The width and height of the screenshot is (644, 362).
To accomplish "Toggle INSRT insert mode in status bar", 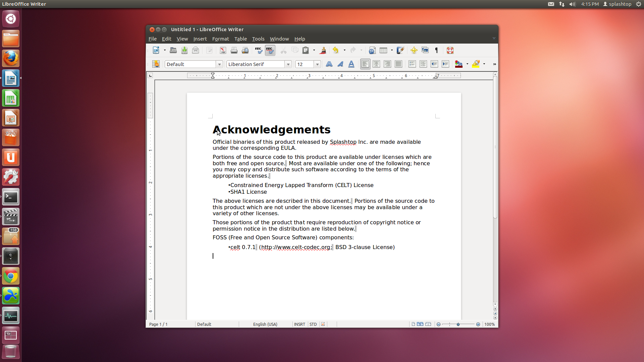I will pyautogui.click(x=299, y=324).
